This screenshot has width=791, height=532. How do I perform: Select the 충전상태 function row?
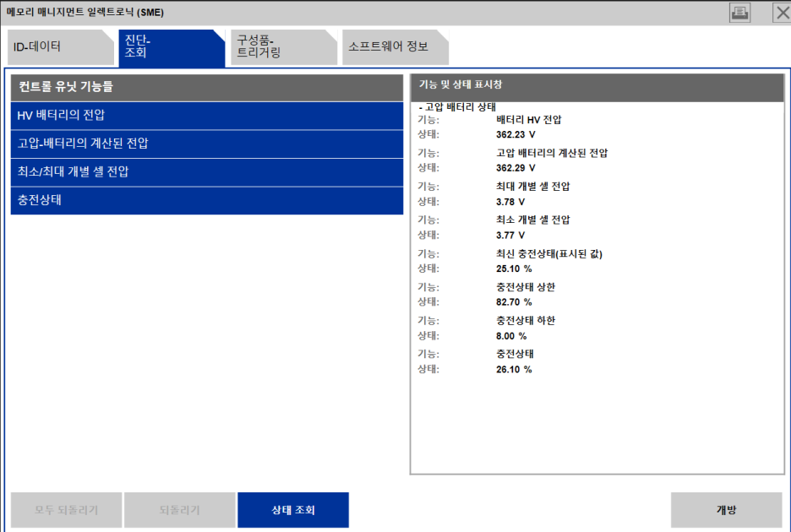pos(207,200)
